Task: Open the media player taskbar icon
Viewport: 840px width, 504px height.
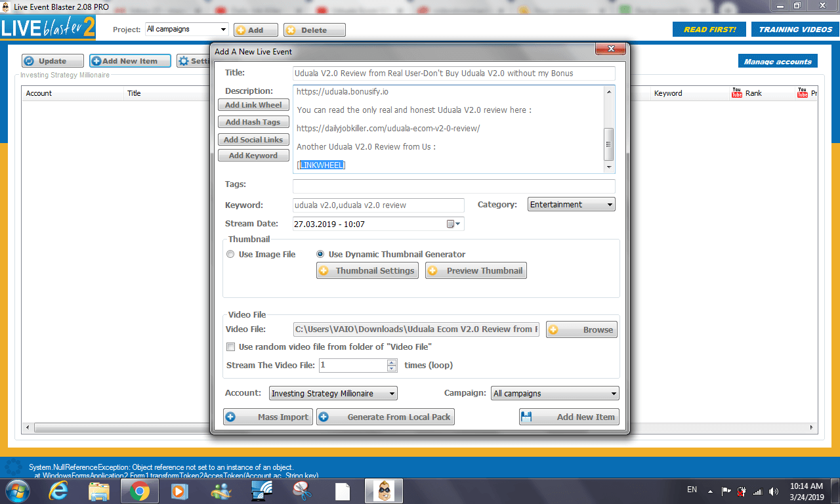Action: (179, 491)
